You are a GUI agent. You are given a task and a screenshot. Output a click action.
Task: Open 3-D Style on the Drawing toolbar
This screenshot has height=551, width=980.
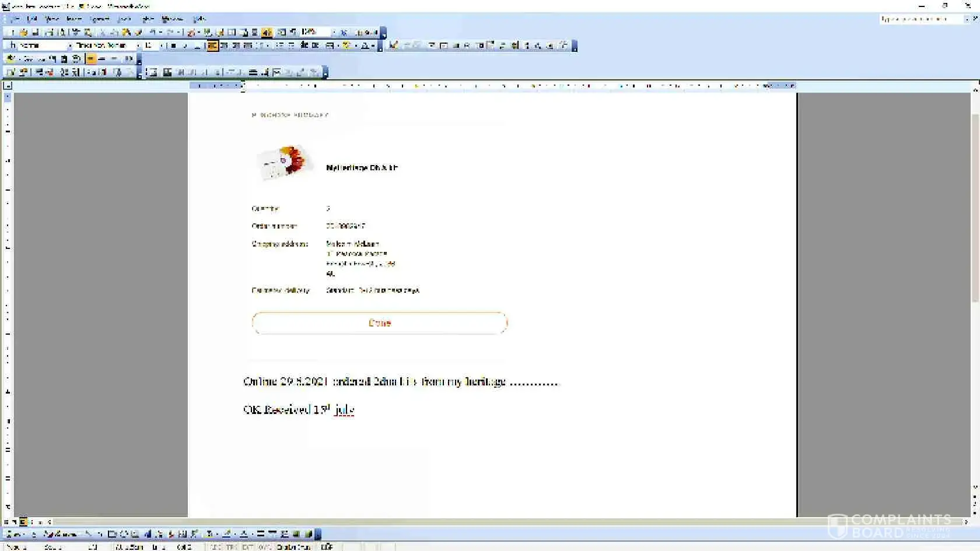click(x=308, y=534)
